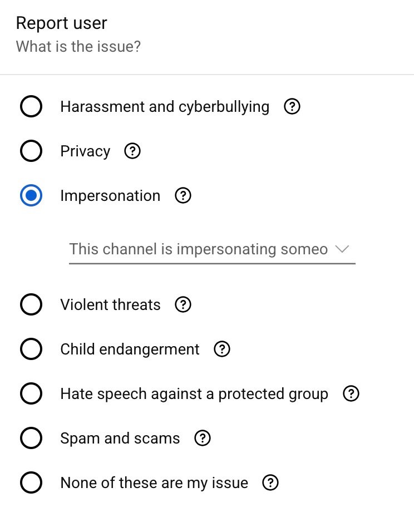
Task: Select the Violent threats radio option
Action: (31, 304)
